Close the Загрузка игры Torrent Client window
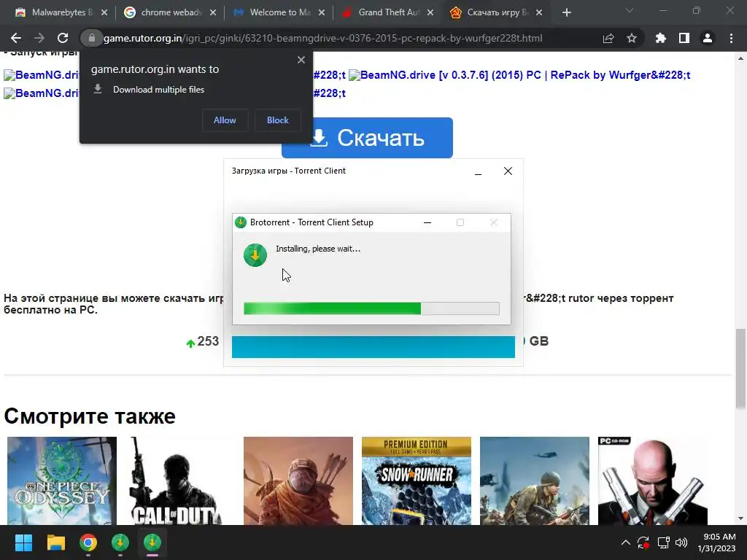The image size is (747, 560). (x=508, y=171)
